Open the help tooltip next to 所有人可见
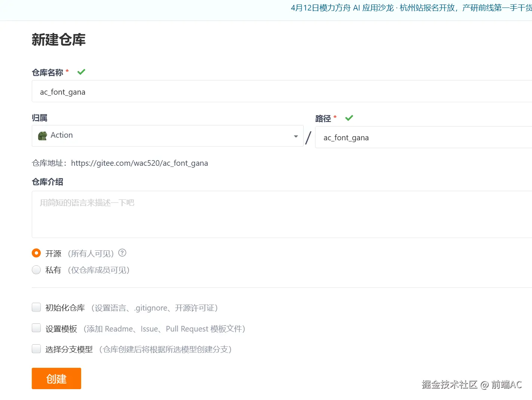532x400 pixels. (x=122, y=253)
